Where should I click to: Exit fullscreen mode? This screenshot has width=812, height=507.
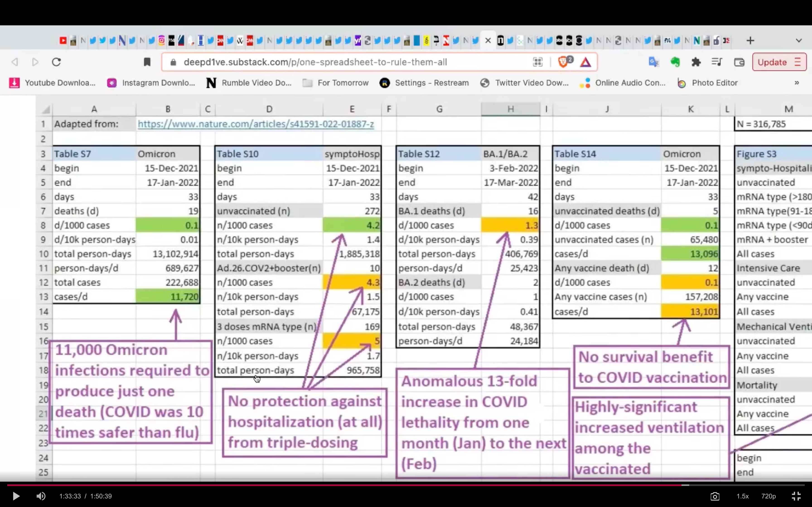coord(796,496)
